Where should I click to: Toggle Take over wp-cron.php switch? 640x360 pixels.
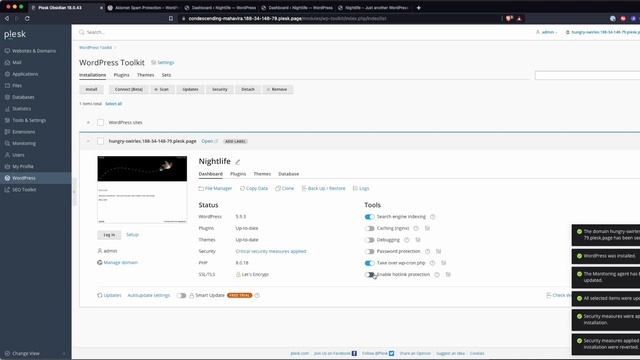point(369,263)
